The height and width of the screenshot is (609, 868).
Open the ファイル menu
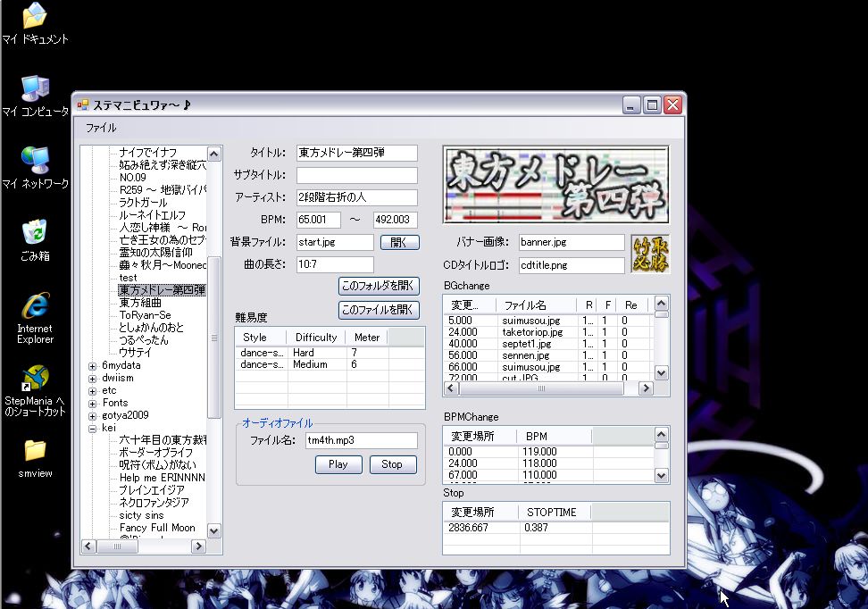(101, 128)
